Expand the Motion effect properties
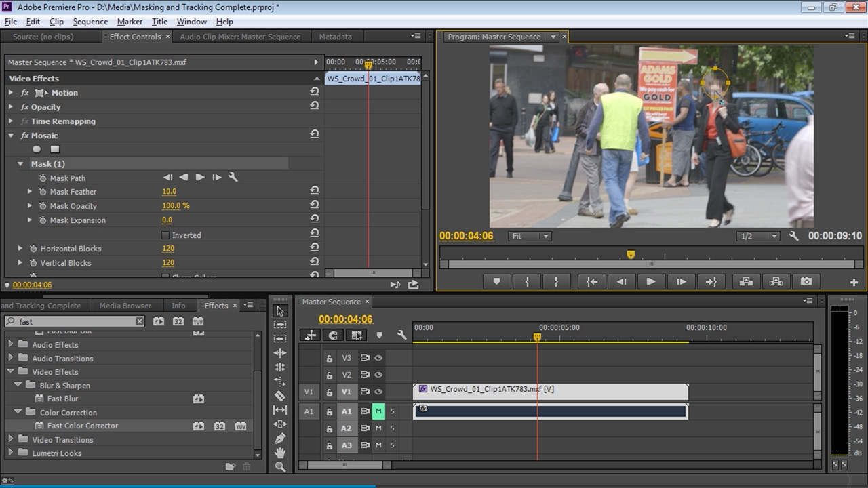The width and height of the screenshot is (868, 488). click(x=10, y=93)
